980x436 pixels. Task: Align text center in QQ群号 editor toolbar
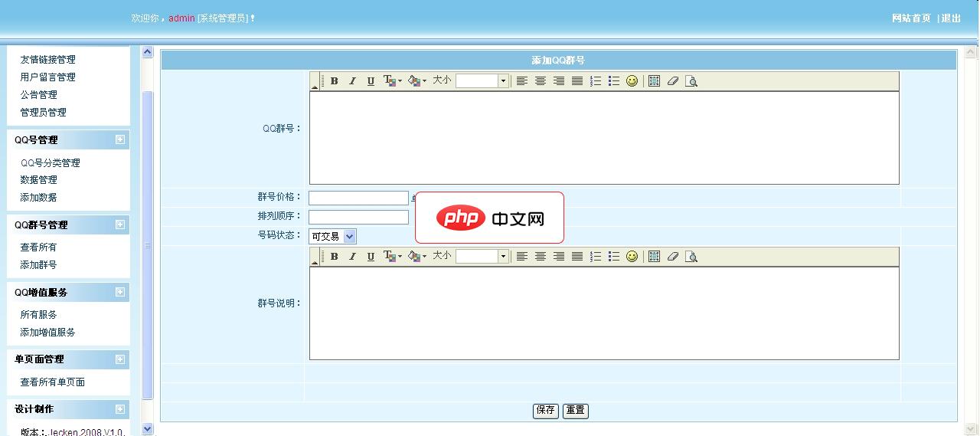541,81
